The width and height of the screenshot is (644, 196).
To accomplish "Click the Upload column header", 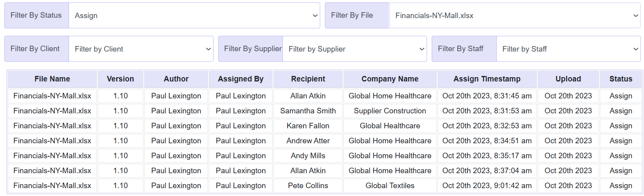I will tap(568, 79).
